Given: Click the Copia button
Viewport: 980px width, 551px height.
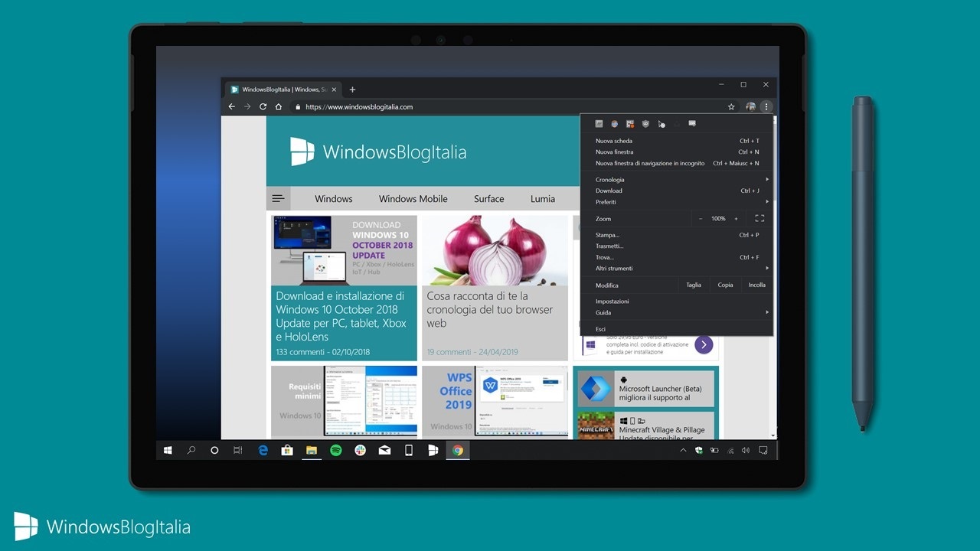Looking at the screenshot, I should click(725, 285).
